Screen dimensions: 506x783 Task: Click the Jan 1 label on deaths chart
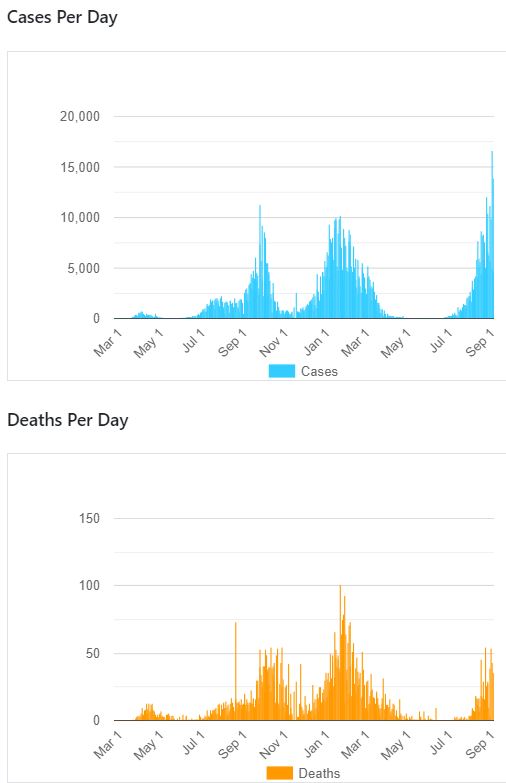point(316,744)
